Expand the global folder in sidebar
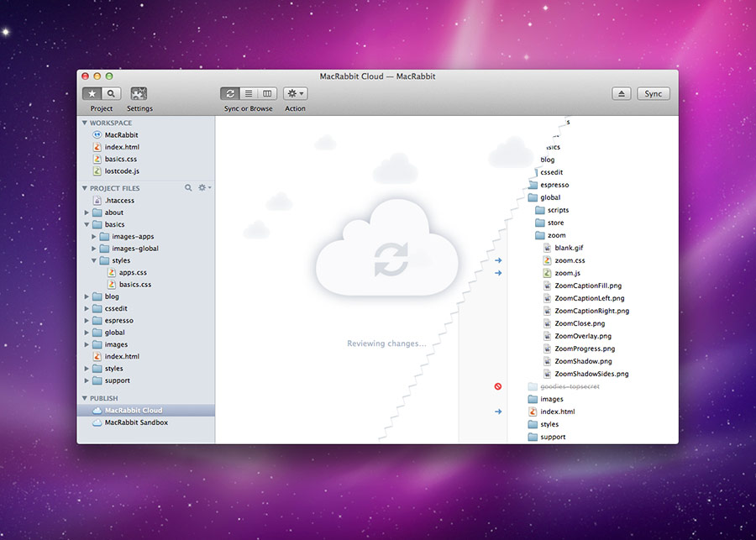 pos(87,333)
